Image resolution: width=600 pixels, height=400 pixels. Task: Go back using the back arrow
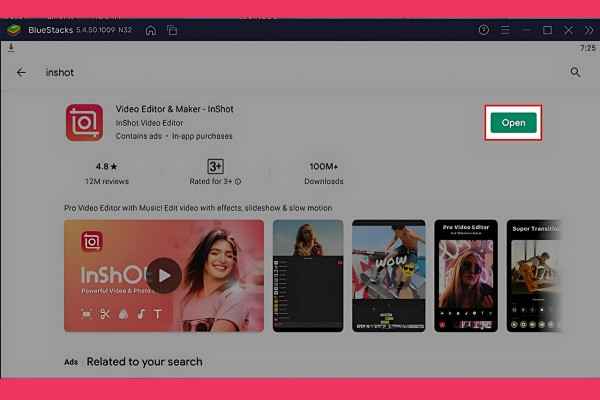pyautogui.click(x=21, y=72)
